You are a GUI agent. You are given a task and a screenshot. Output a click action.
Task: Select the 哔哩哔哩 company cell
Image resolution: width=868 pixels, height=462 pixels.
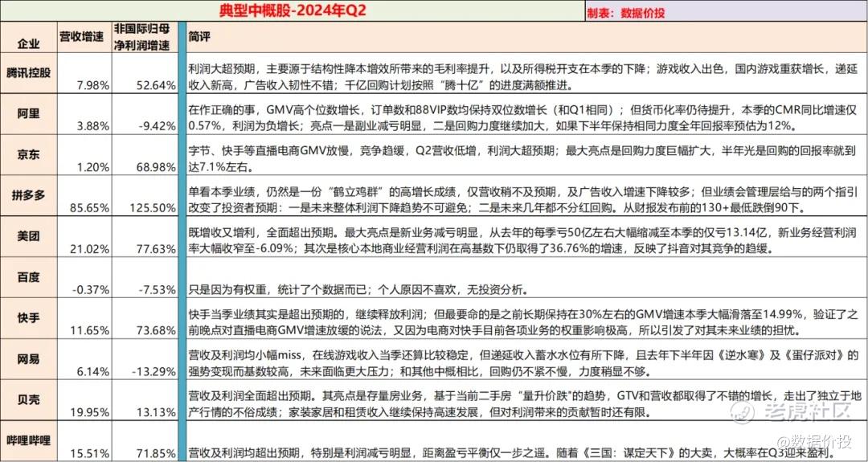point(28,441)
